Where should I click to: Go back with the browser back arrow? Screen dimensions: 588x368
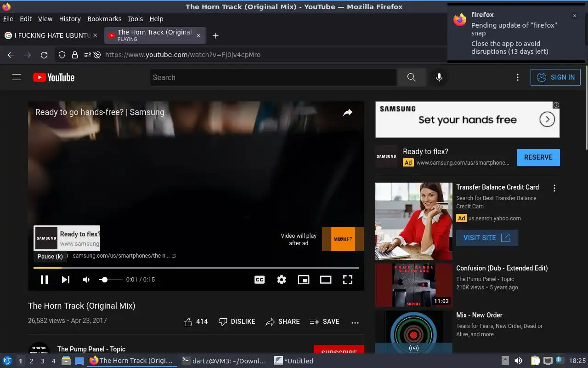pyautogui.click(x=11, y=55)
